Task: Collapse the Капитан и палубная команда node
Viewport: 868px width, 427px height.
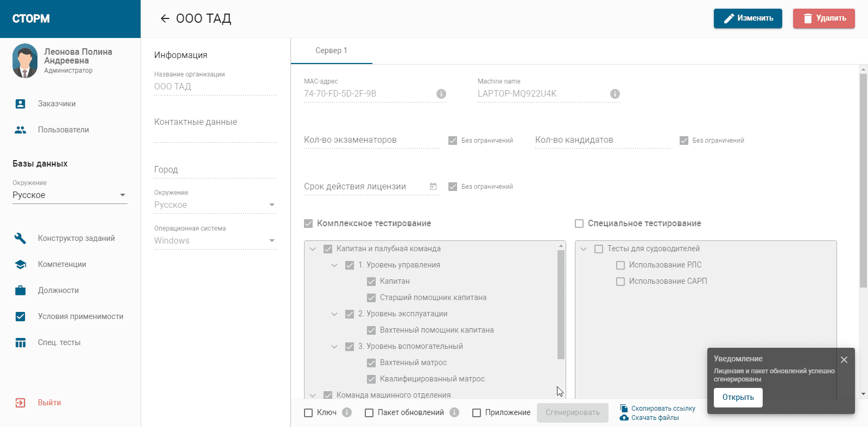Action: 313,249
